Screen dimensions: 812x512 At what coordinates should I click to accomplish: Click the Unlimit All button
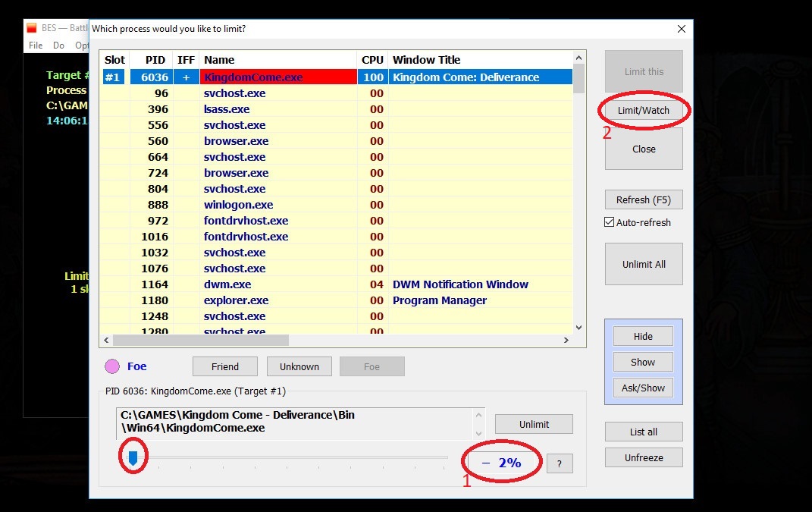(644, 264)
